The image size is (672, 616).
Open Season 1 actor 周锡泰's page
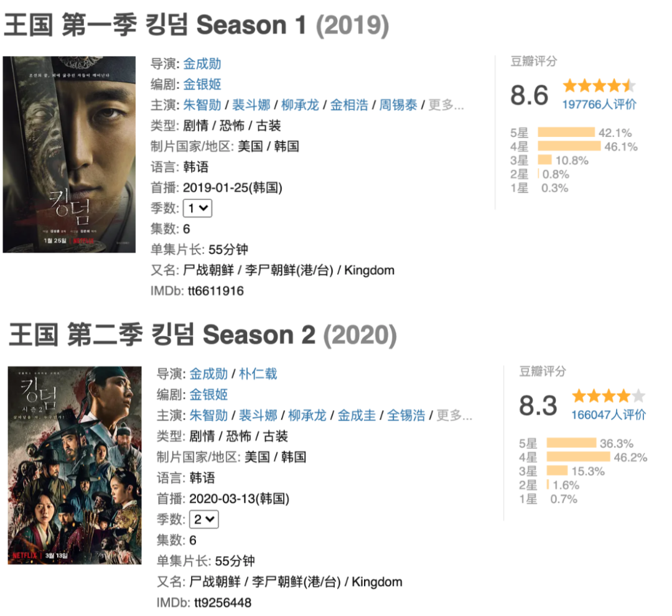pos(398,105)
